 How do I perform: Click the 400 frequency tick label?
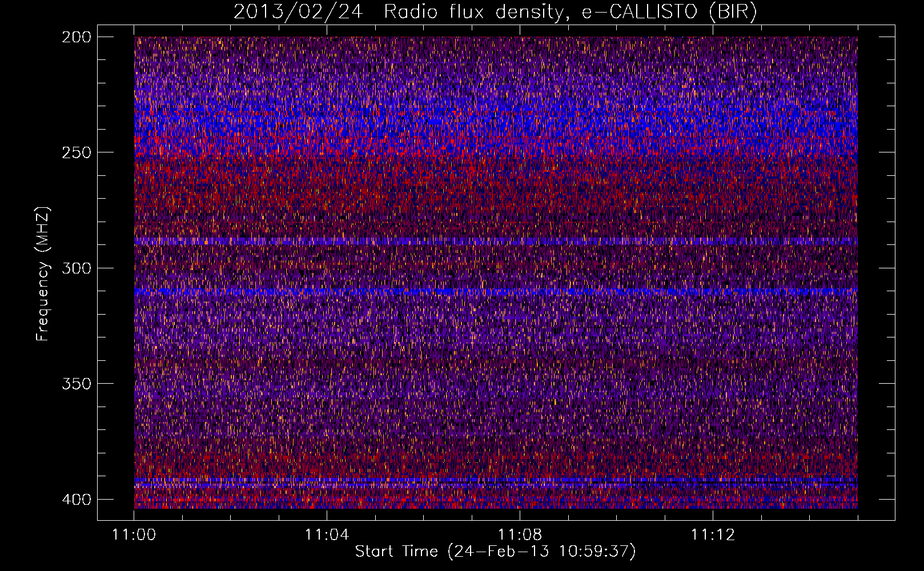point(77,499)
